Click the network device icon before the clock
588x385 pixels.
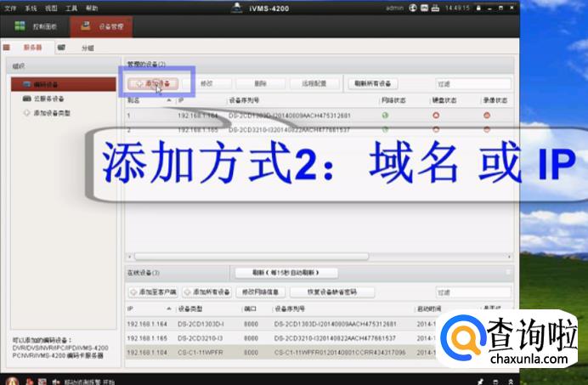(x=435, y=8)
